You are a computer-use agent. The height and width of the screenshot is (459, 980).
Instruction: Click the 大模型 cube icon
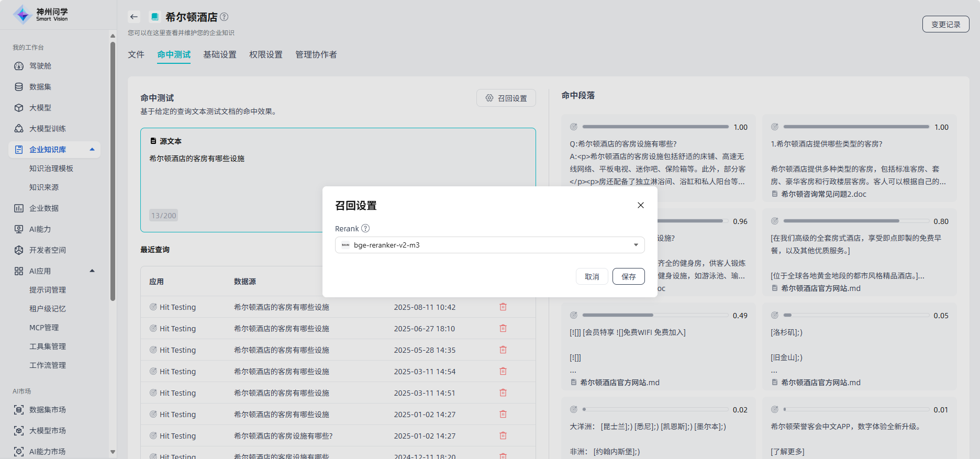click(x=19, y=108)
